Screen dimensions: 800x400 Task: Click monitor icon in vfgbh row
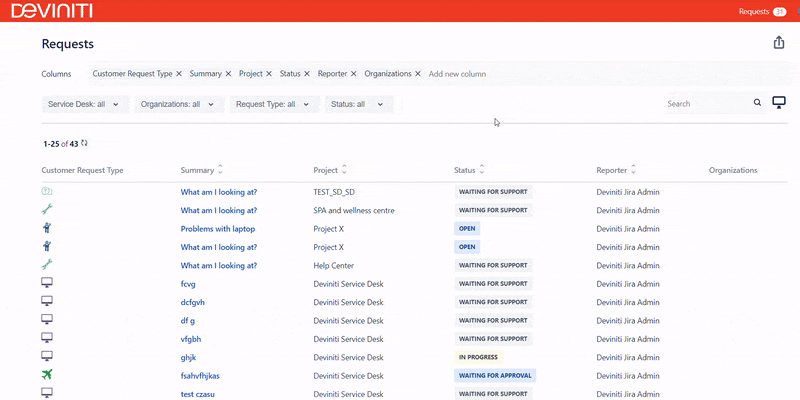(47, 338)
